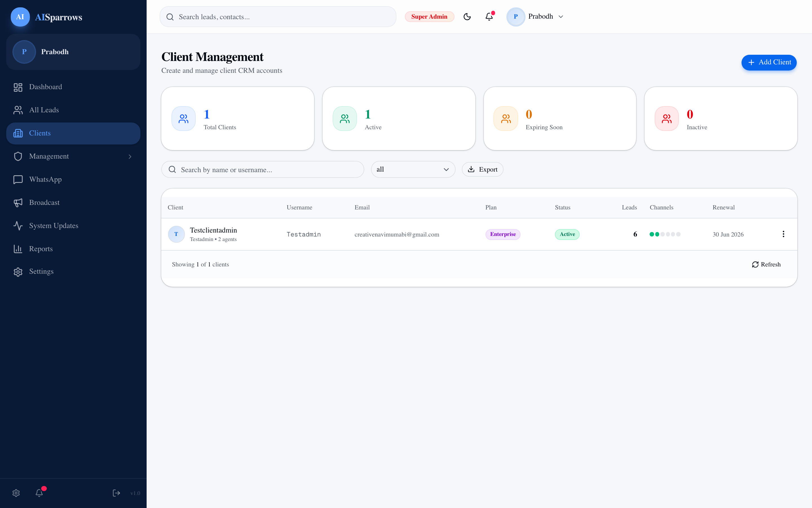Focus the Search leads, contacts field
This screenshot has width=812, height=508.
pyautogui.click(x=278, y=17)
